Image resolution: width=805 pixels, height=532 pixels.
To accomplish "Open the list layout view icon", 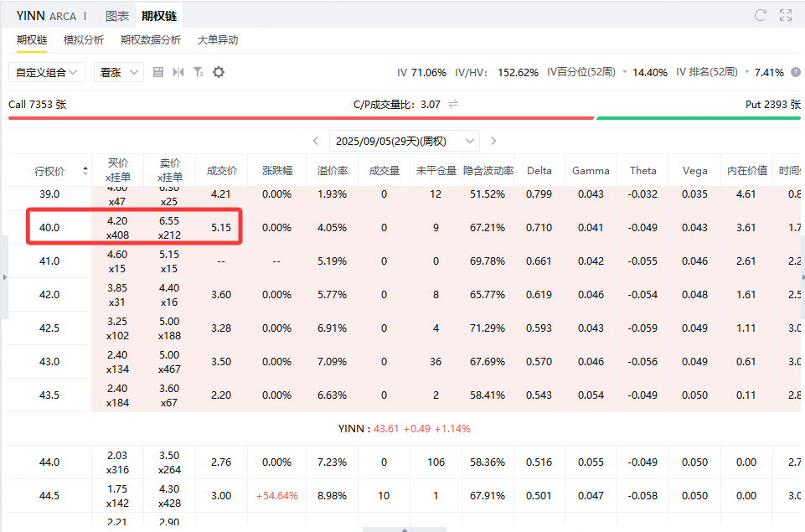I will 158,72.
